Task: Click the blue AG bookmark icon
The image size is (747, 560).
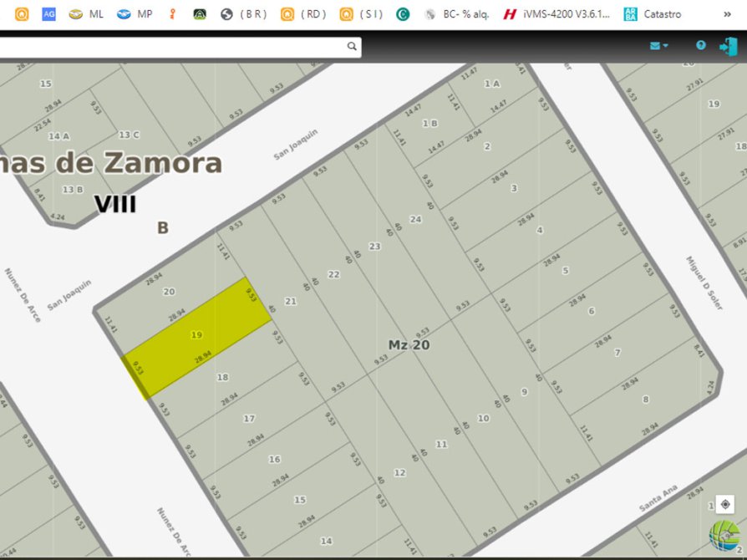Action: click(48, 14)
